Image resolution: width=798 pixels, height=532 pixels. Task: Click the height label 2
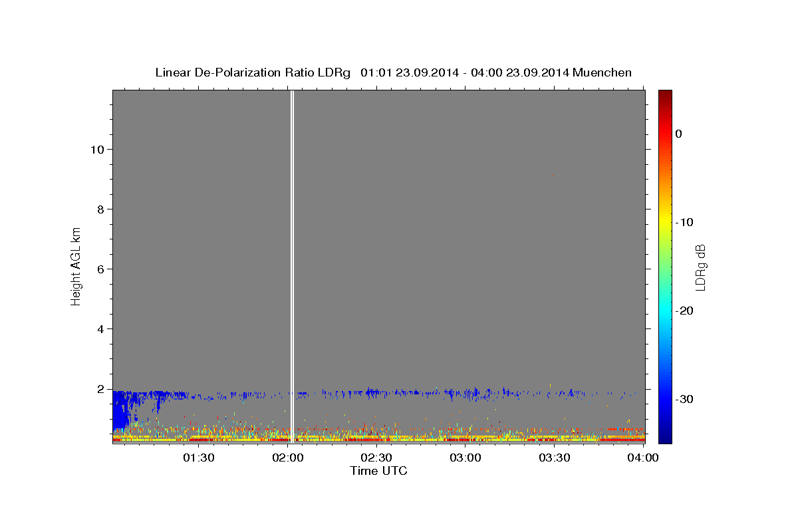point(100,389)
